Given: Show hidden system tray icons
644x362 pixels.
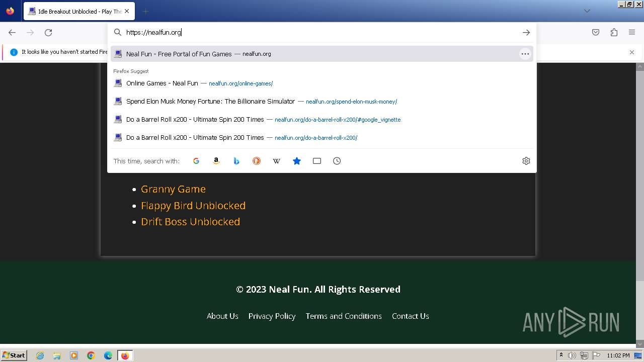Looking at the screenshot, I should (x=561, y=355).
